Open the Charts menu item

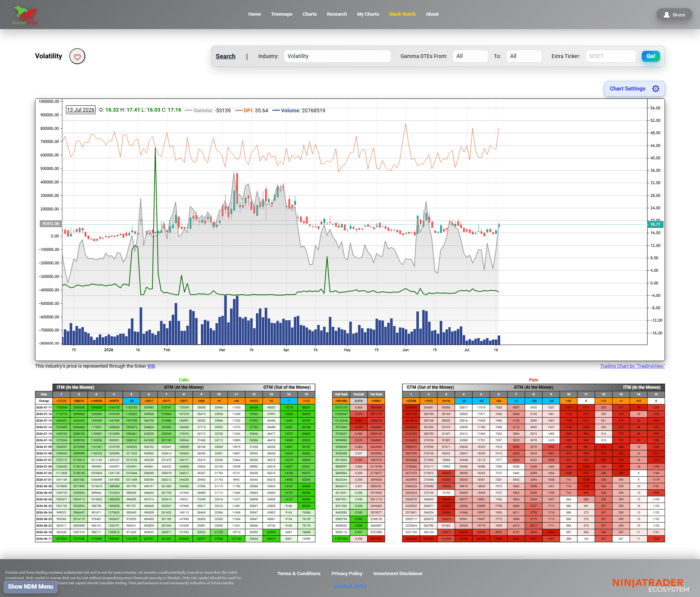pyautogui.click(x=310, y=14)
